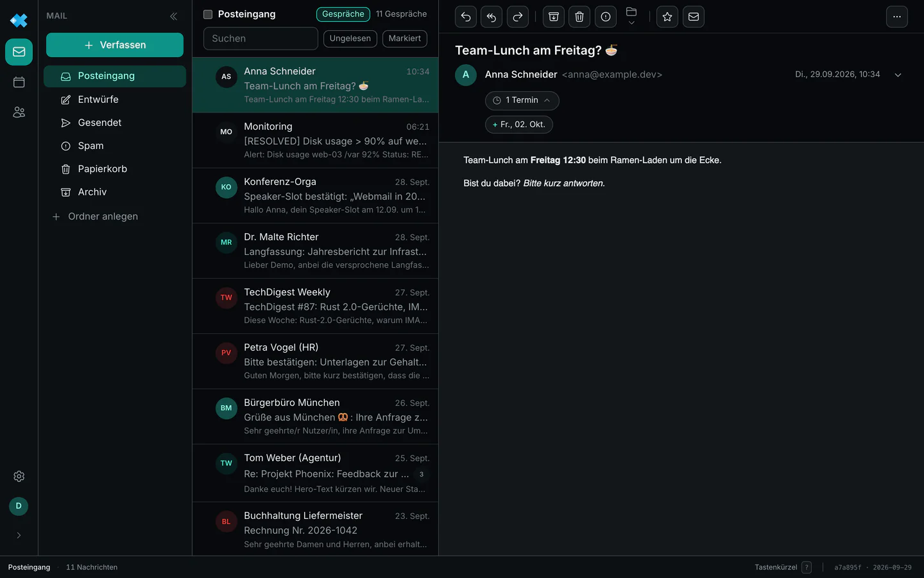Screen dimensions: 924x578
Task: Go to the Gesendet folder
Action: click(x=115, y=123)
